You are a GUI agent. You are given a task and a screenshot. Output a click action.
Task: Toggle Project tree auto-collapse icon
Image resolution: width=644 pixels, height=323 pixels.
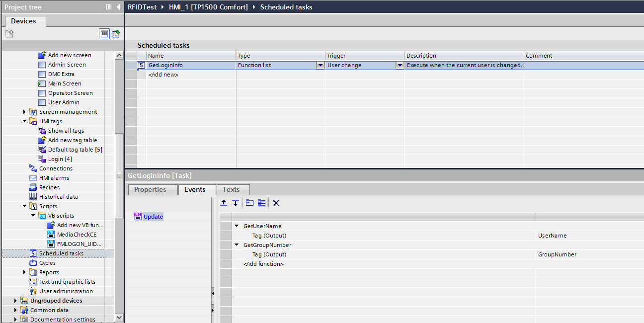pyautogui.click(x=109, y=7)
